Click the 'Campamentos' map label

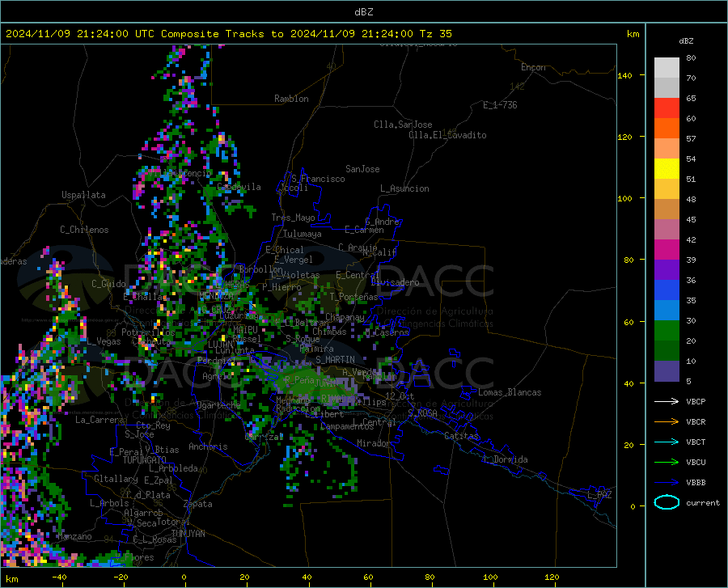[x=347, y=426]
